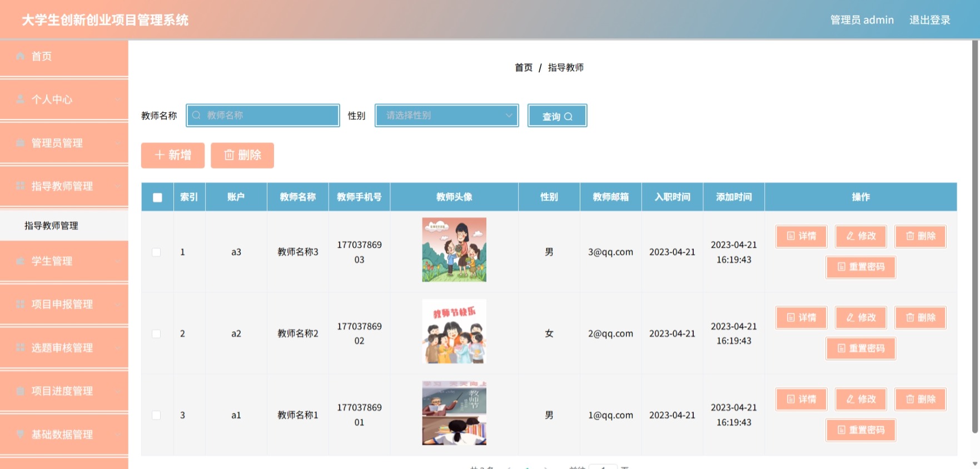Go to 首页 in the sidebar
980x469 pixels.
tap(64, 57)
